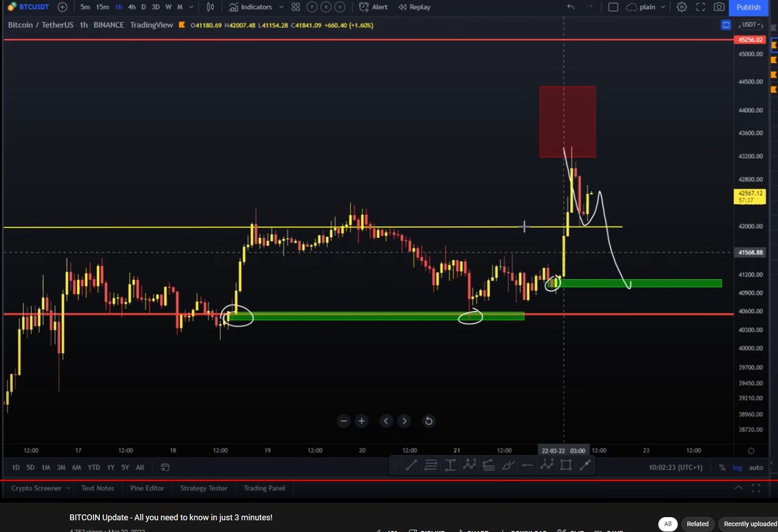Image resolution: width=778 pixels, height=532 pixels.
Task: Set date range to 6M
Action: pos(77,467)
